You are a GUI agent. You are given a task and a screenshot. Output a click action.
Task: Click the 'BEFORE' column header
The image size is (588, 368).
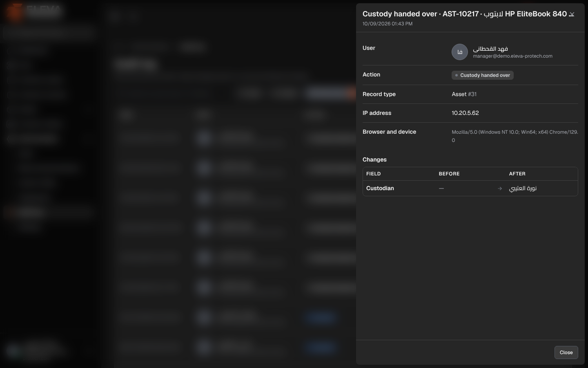449,174
